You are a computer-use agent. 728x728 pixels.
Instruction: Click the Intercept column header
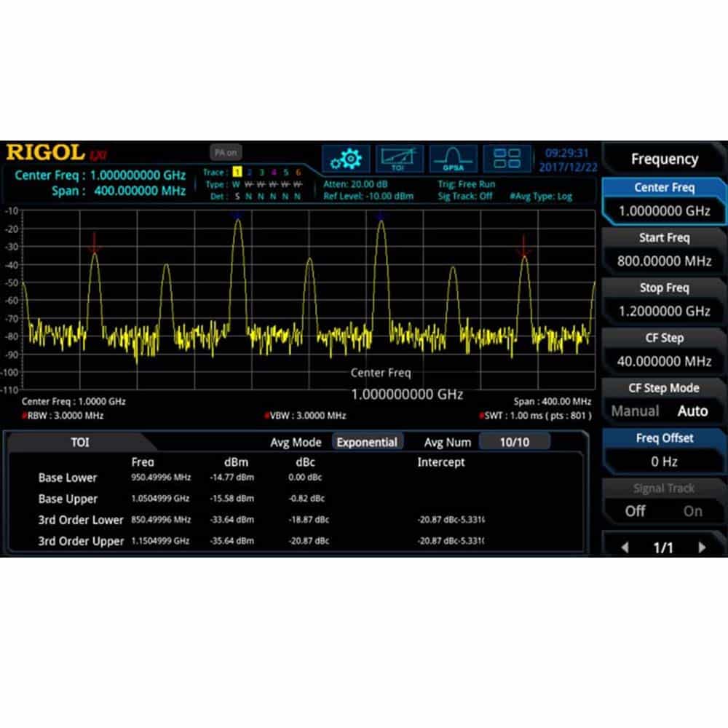(440, 462)
